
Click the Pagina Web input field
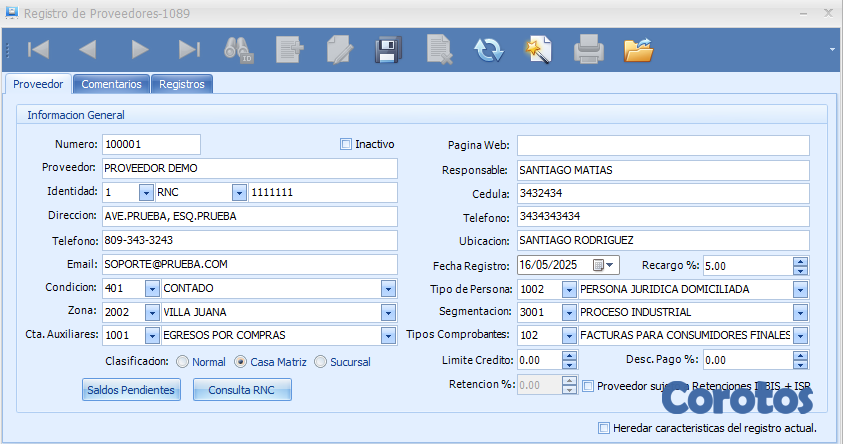click(662, 145)
